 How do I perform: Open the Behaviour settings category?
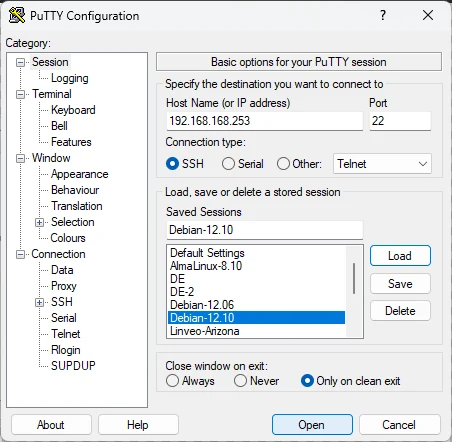tap(75, 190)
